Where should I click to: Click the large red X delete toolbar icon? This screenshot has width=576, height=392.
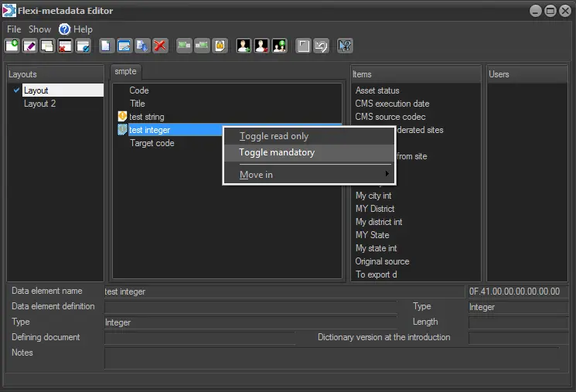pos(159,46)
